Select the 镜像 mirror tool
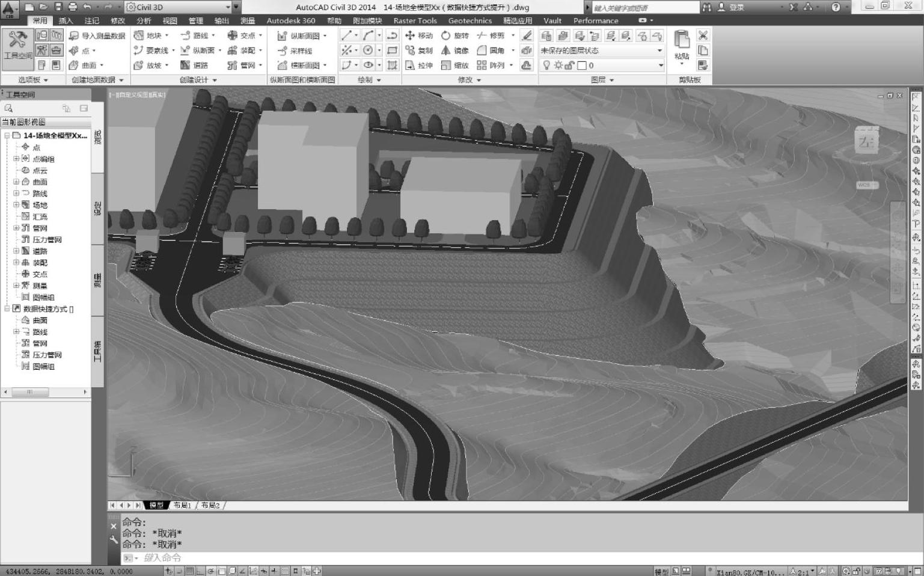This screenshot has height=576, width=924. click(455, 51)
